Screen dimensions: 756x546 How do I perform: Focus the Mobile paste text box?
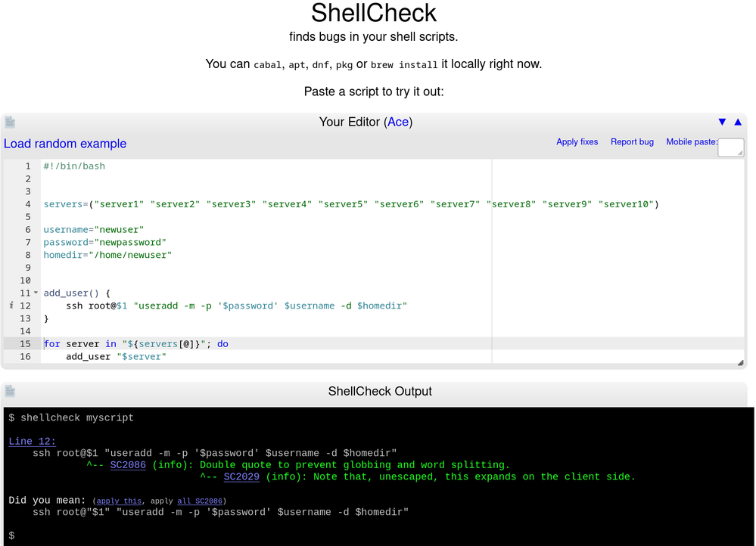(x=730, y=148)
